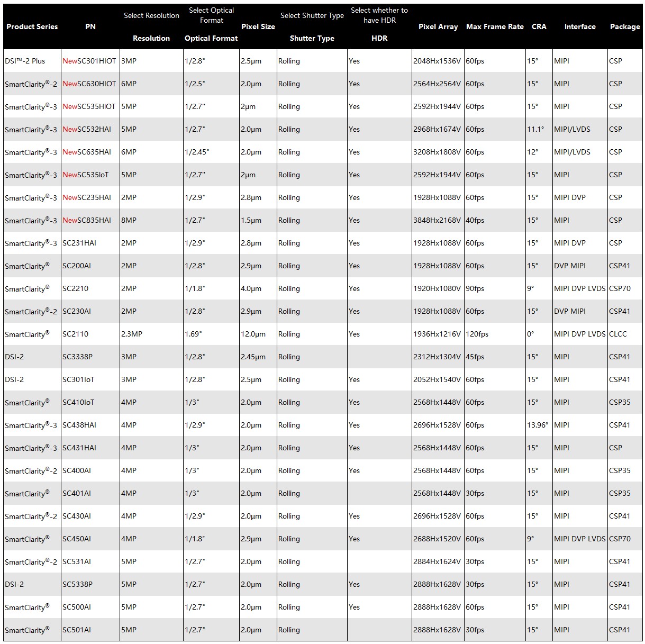The image size is (645, 644).
Task: Open part number NewSC535IoT
Action: click(86, 175)
